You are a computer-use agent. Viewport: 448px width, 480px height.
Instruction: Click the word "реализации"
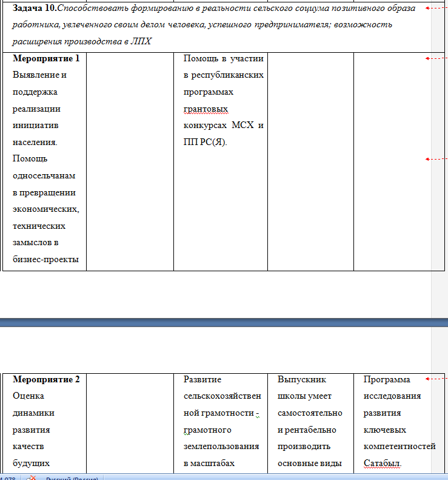(36, 109)
